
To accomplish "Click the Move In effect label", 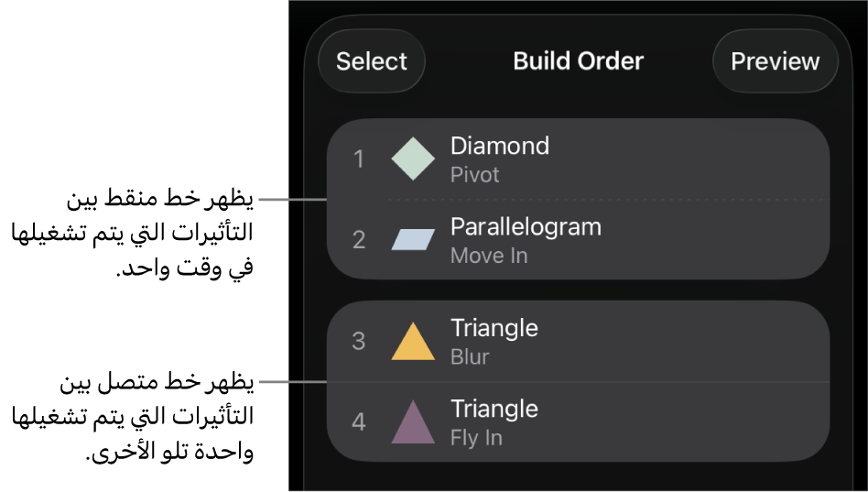I will 489,256.
